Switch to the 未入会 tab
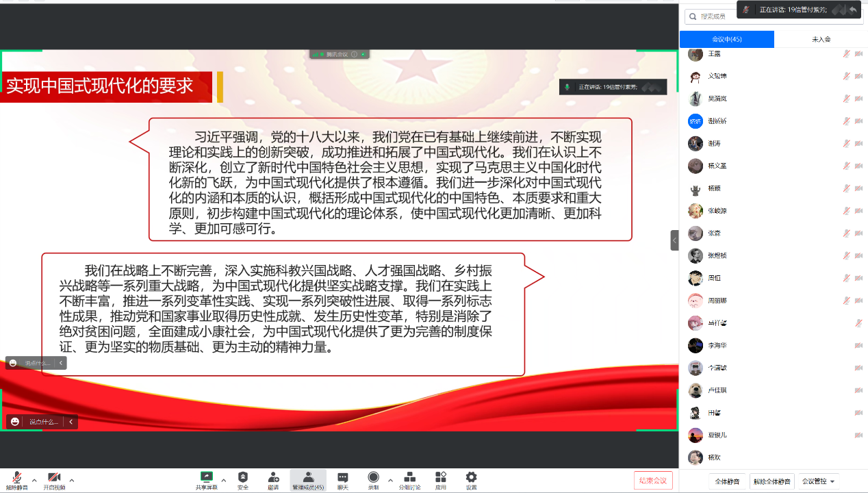The width and height of the screenshot is (868, 493). [x=821, y=40]
